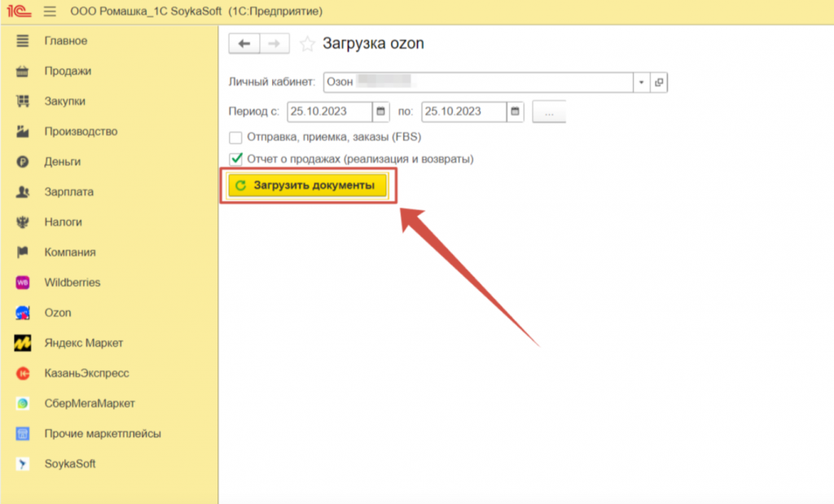This screenshot has width=834, height=504.
Task: Open КазаньЭкспресс marketplace icon
Action: [23, 373]
